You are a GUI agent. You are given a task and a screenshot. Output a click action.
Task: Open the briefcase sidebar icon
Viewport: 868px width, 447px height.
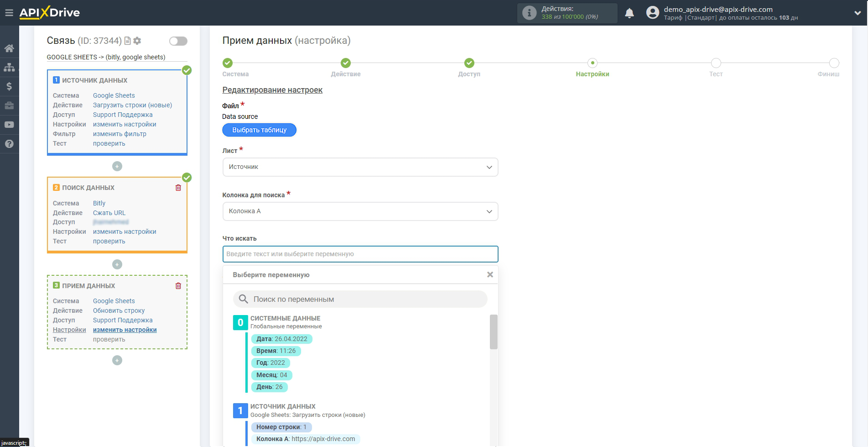(x=9, y=105)
